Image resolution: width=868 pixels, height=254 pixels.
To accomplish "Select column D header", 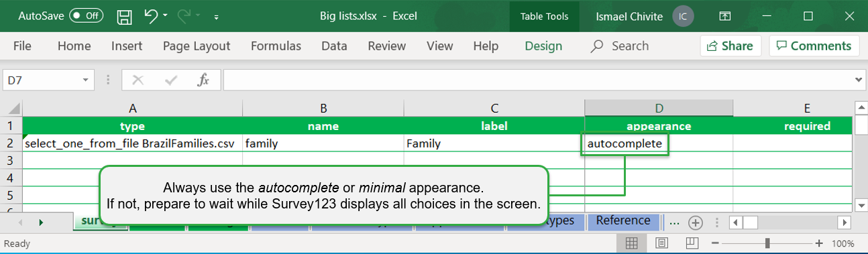I will [659, 108].
